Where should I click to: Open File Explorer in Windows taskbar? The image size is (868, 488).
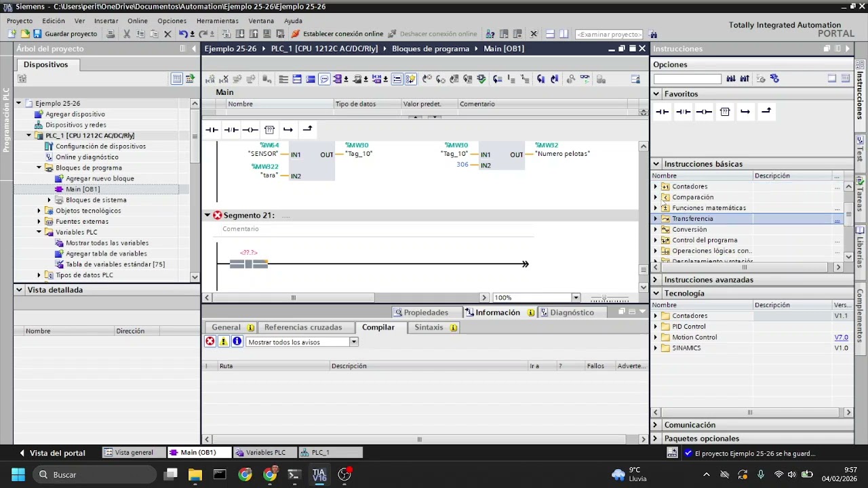click(195, 474)
